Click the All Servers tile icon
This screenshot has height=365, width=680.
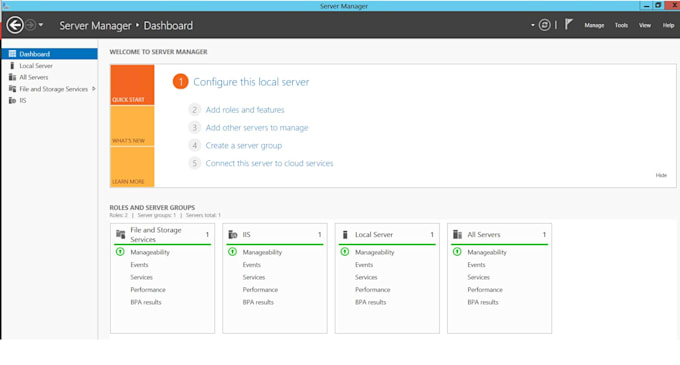click(458, 235)
